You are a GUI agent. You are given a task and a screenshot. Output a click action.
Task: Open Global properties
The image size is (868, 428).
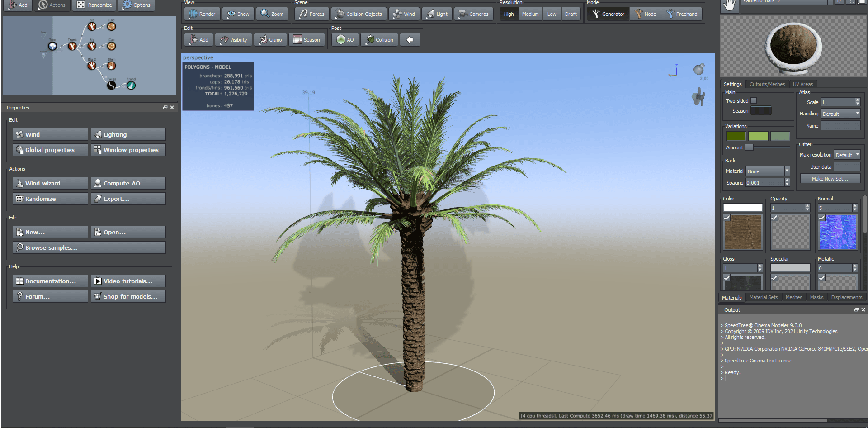pos(50,150)
